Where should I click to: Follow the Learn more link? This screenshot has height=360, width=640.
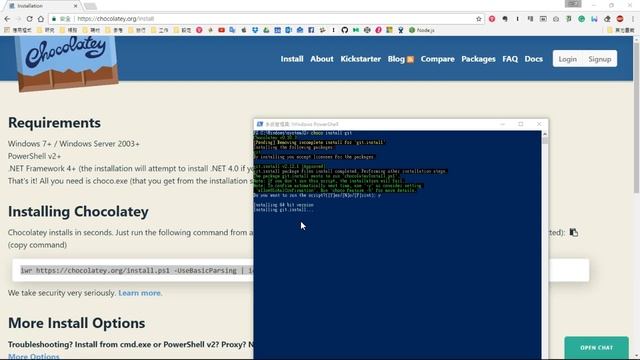tap(140, 293)
